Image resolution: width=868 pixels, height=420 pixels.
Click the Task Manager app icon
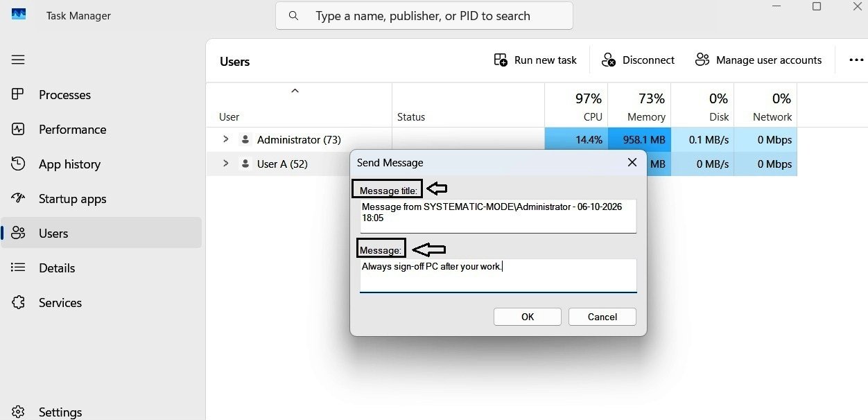click(19, 15)
